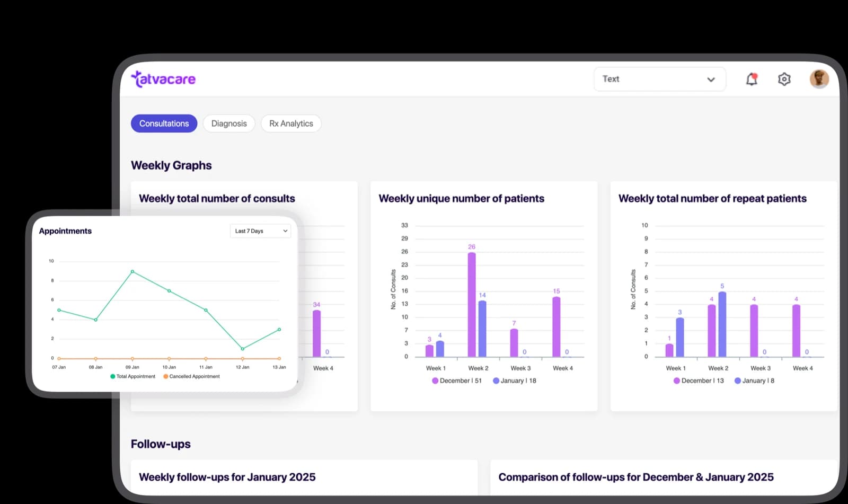Click Weekly total number of repeat patients title
The image size is (848, 504).
pos(712,198)
